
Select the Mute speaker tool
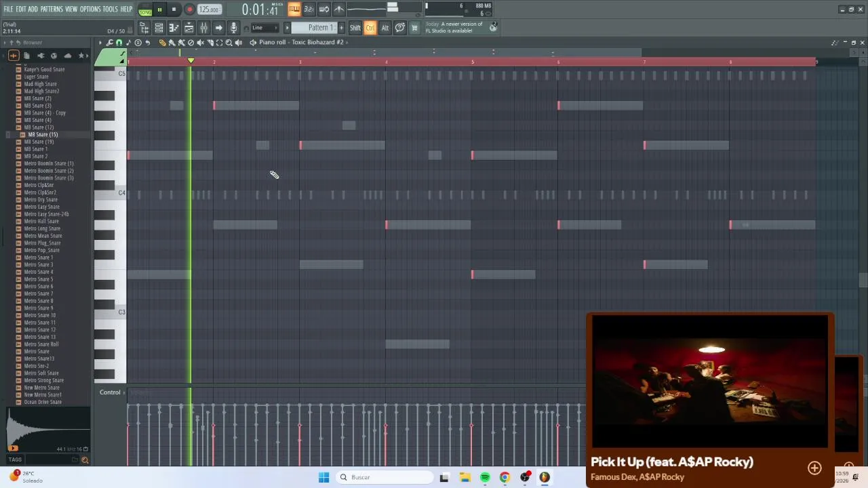pyautogui.click(x=200, y=42)
